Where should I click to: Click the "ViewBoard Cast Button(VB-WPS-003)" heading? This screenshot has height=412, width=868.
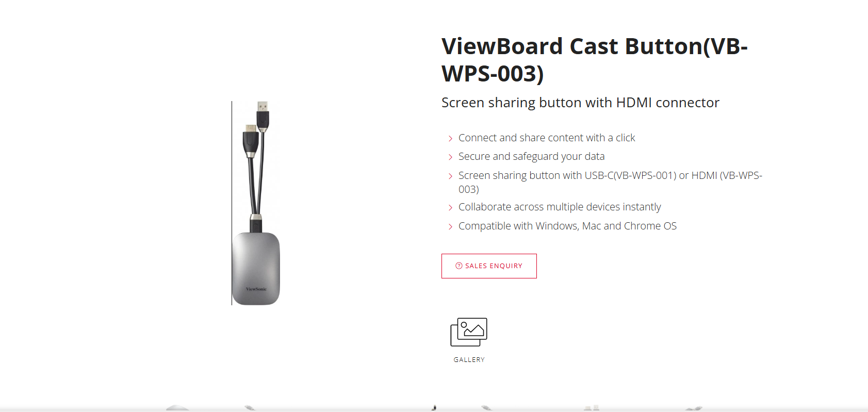(595, 60)
